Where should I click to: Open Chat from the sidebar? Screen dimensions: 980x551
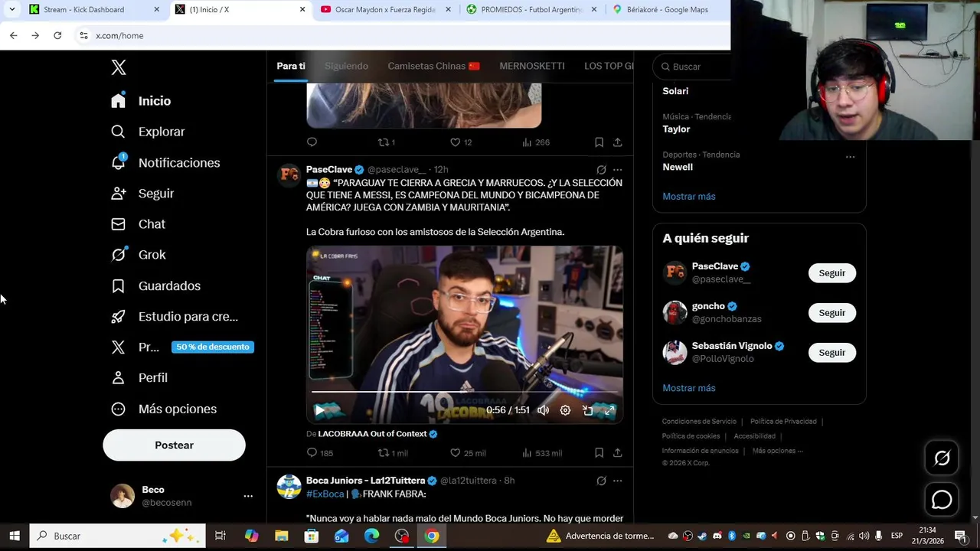coord(138,224)
